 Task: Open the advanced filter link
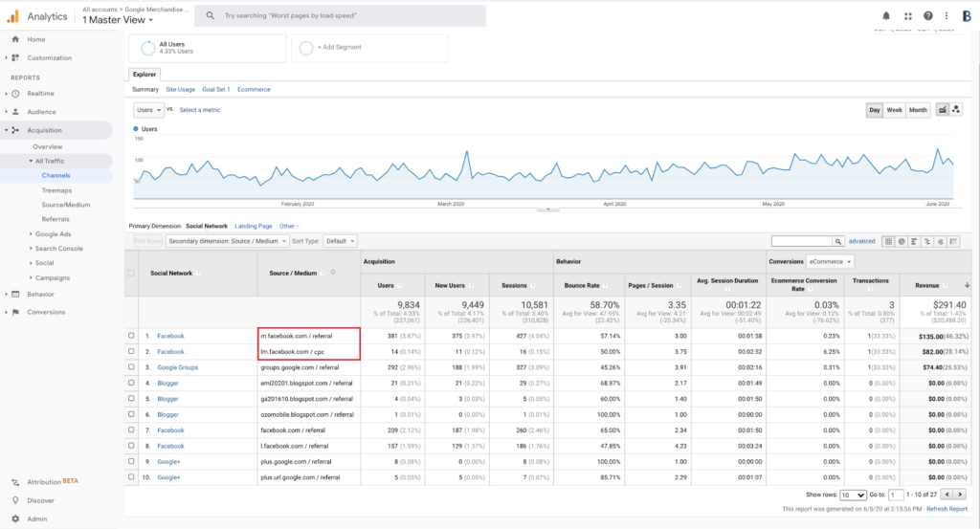[862, 241]
